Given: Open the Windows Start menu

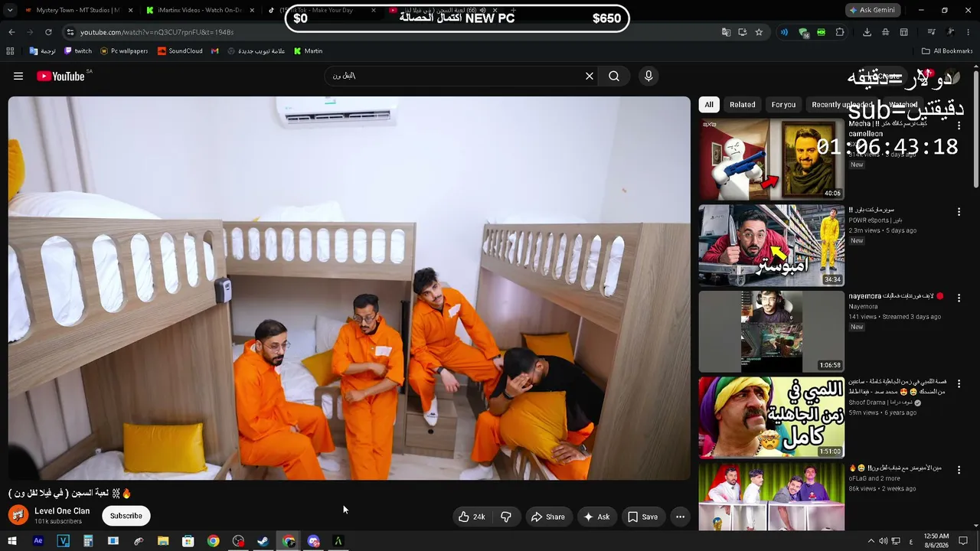Looking at the screenshot, I should pos(12,541).
